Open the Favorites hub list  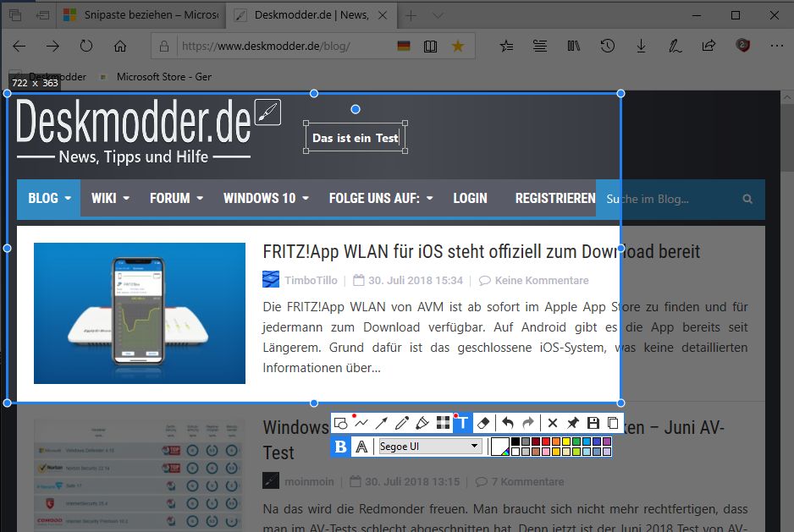pos(506,46)
